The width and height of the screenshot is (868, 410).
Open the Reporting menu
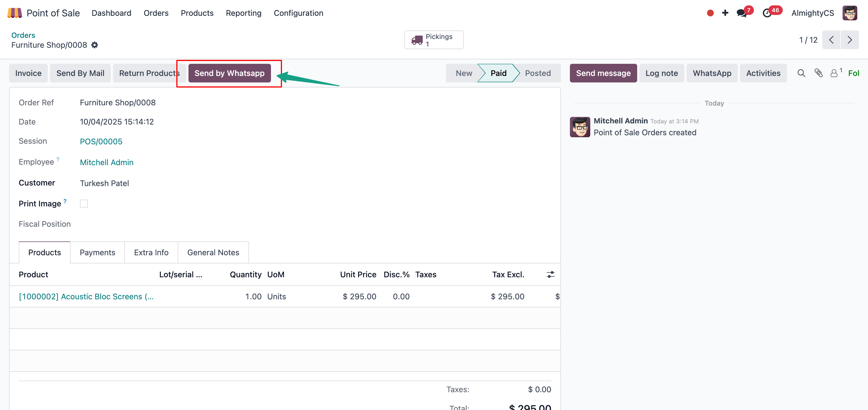pyautogui.click(x=243, y=13)
